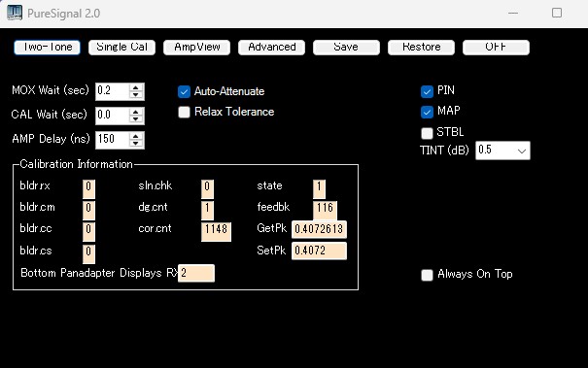Click the TINT (dB) label

tap(444, 151)
